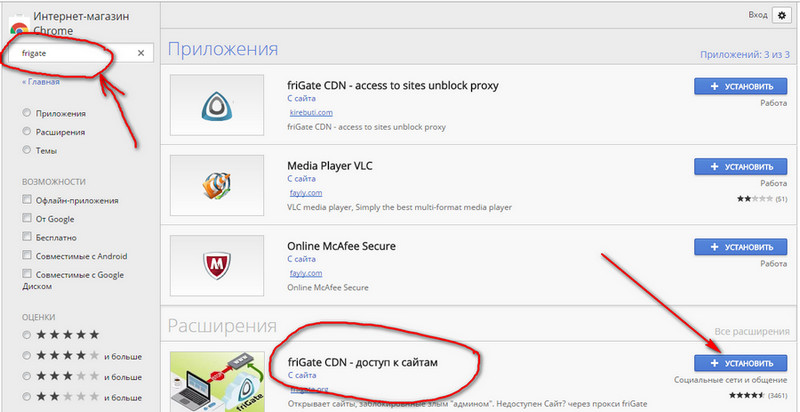Image resolution: width=800 pixels, height=412 pixels.
Task: Open the kirebuti.com link
Action: (311, 113)
